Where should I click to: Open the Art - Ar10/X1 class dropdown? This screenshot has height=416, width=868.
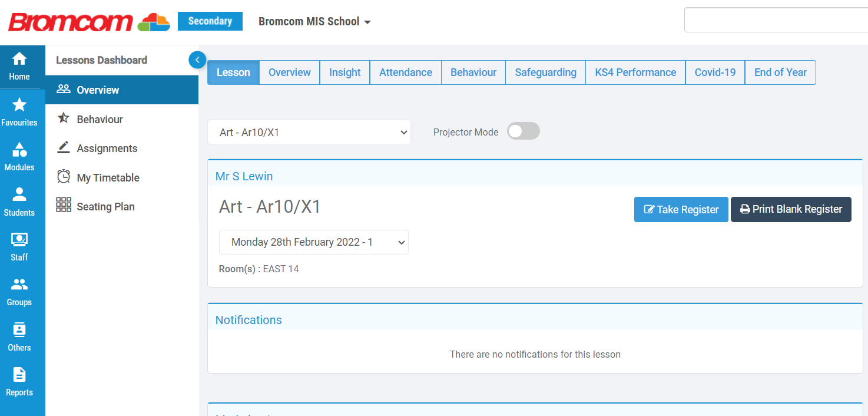[309, 132]
